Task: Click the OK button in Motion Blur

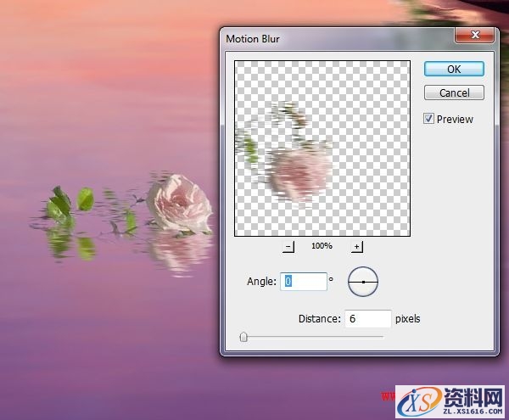Action: [454, 69]
